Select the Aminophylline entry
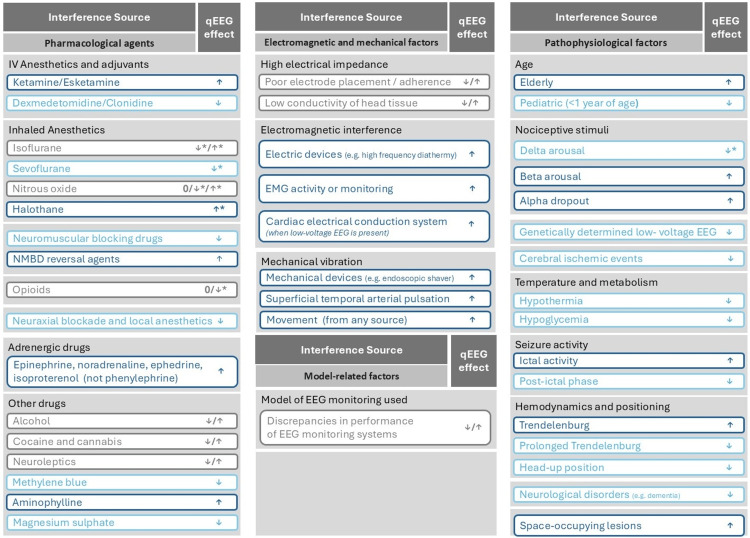 [122, 502]
